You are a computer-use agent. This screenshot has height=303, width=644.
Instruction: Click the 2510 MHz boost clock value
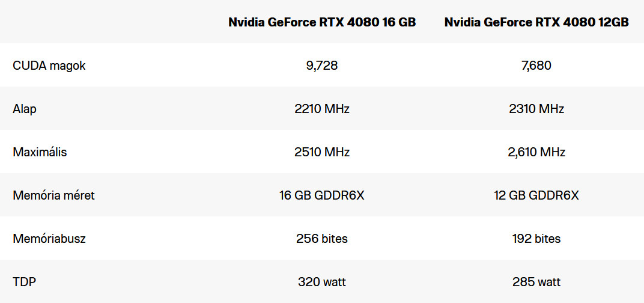pos(322,152)
